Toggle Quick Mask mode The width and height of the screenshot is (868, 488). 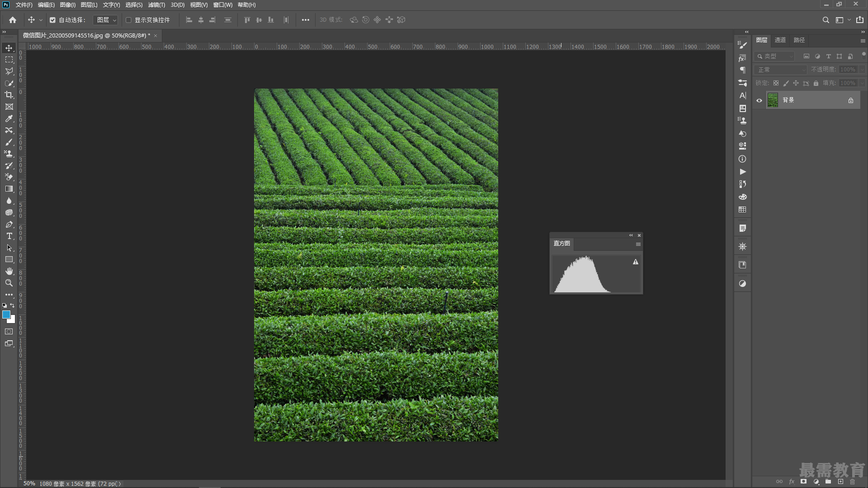point(9,332)
